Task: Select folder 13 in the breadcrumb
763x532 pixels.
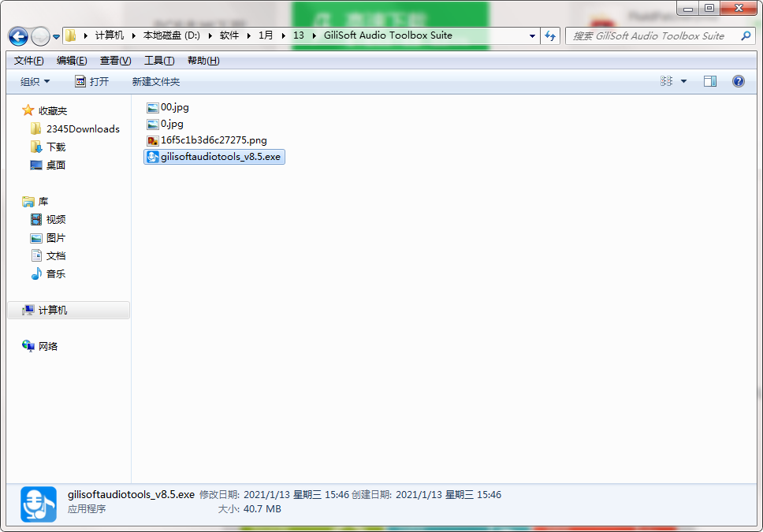Action: (x=298, y=35)
